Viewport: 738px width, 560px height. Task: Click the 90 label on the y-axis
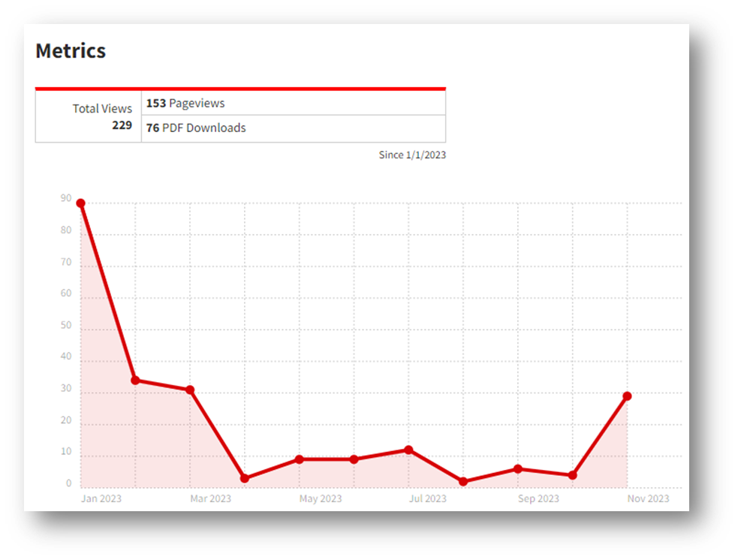click(x=66, y=199)
